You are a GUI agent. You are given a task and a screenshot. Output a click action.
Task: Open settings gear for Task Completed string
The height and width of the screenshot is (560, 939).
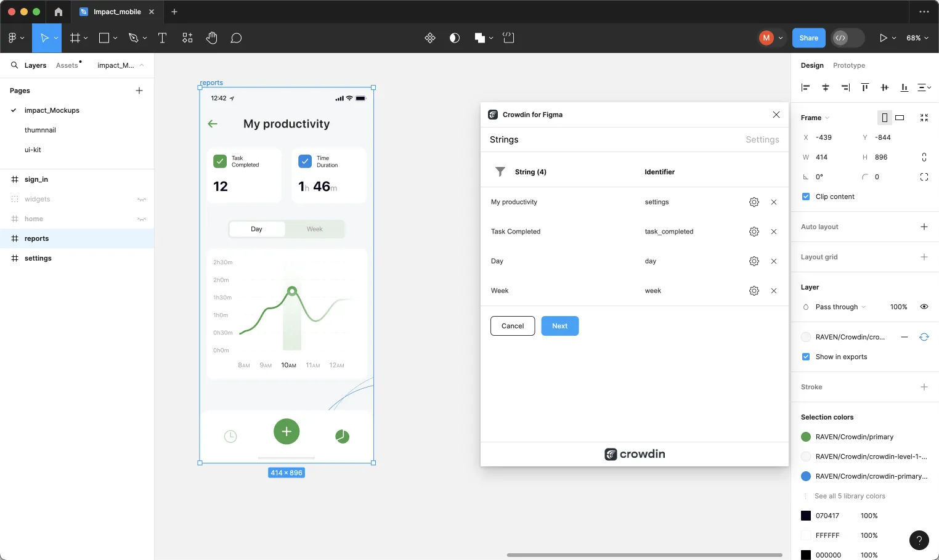click(x=754, y=232)
